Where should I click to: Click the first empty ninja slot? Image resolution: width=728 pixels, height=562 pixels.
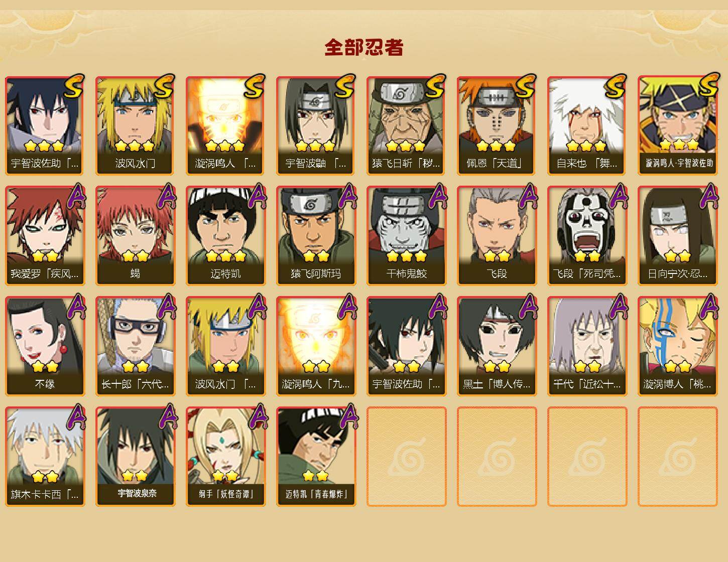[x=406, y=457]
